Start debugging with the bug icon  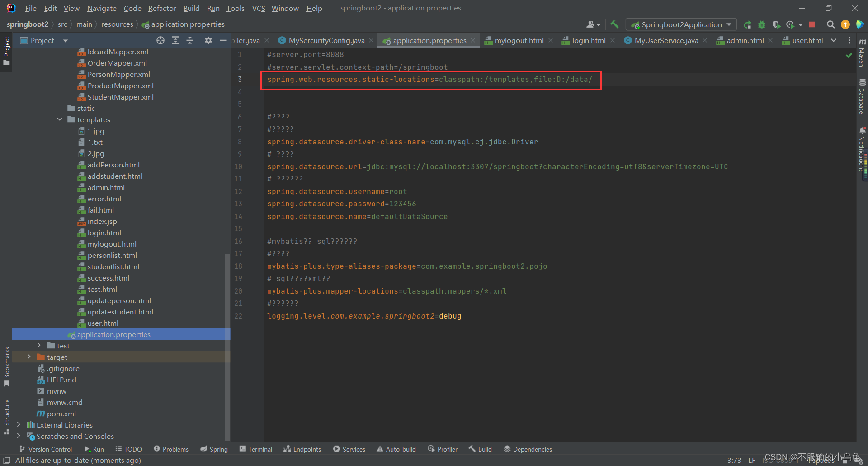[x=762, y=24]
